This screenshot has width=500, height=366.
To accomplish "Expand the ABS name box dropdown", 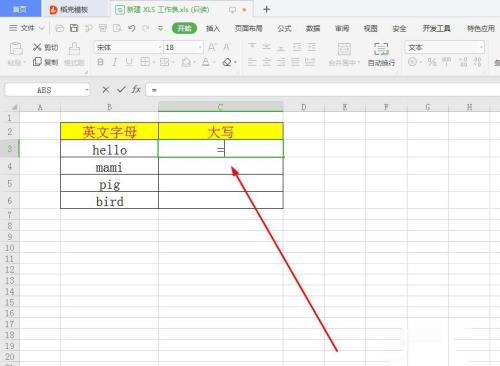I will pyautogui.click(x=86, y=90).
